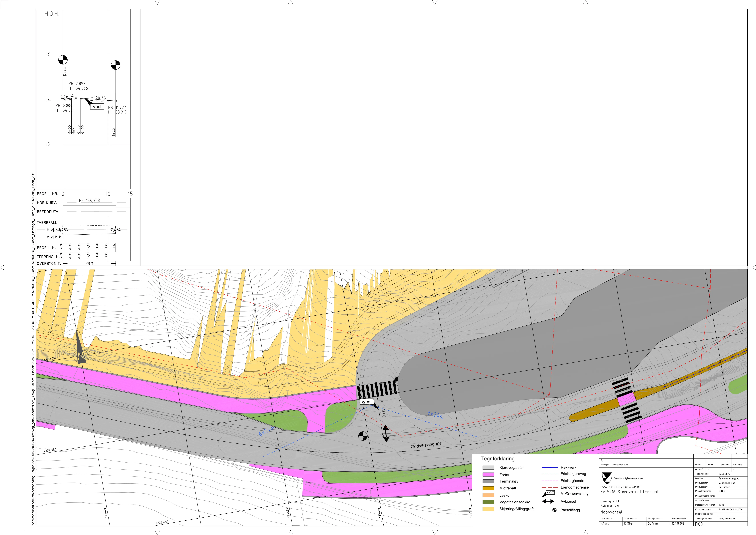Click the X1263980 grid coordinate label
The width and height of the screenshot is (756, 535).
coord(50,450)
